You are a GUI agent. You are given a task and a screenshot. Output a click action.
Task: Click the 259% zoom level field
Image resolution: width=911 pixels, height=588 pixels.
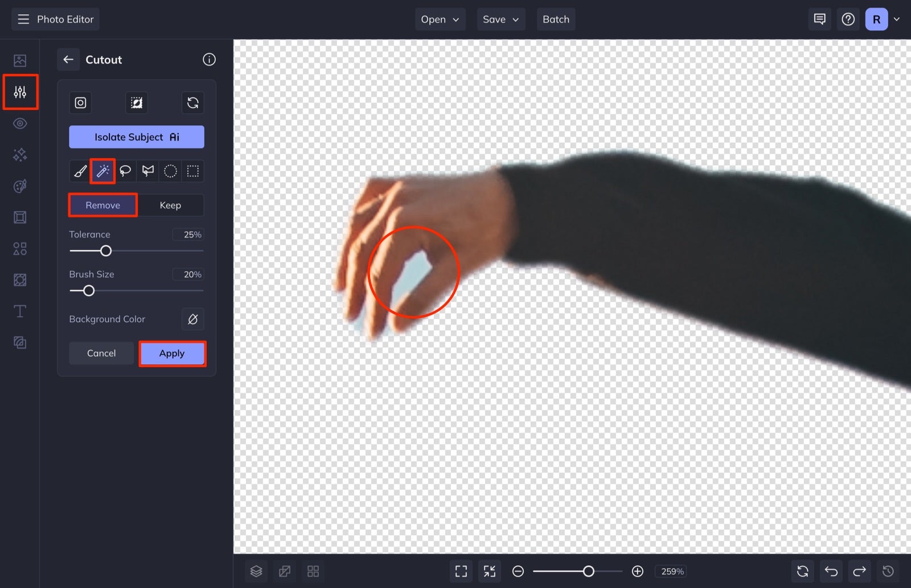tap(672, 571)
